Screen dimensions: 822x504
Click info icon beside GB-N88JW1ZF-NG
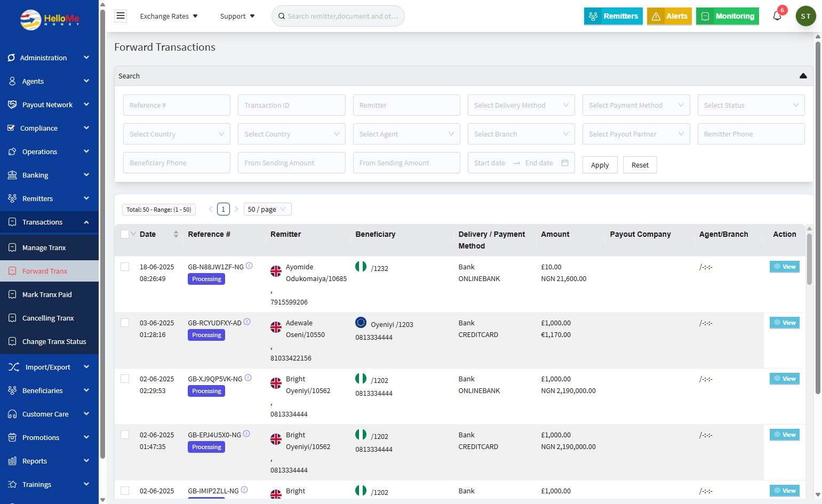pos(249,266)
